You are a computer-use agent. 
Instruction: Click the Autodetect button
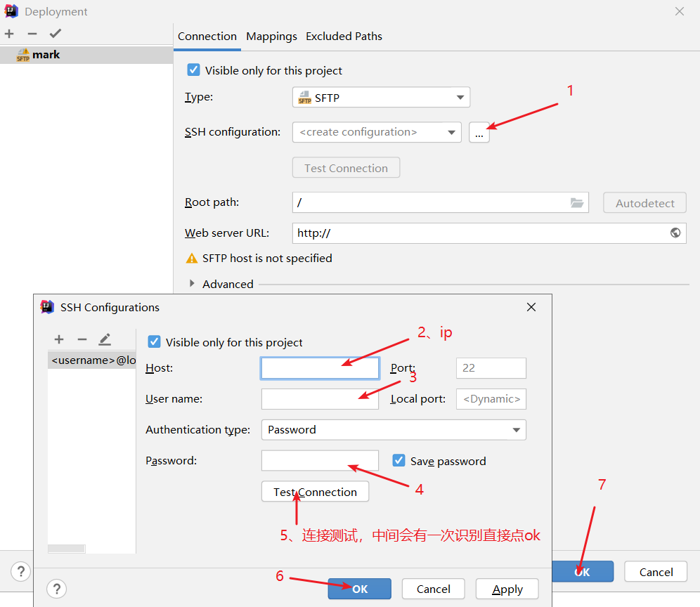click(644, 202)
